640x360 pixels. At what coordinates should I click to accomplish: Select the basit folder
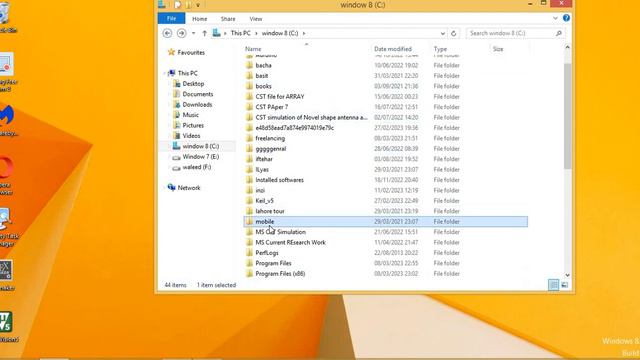(262, 76)
